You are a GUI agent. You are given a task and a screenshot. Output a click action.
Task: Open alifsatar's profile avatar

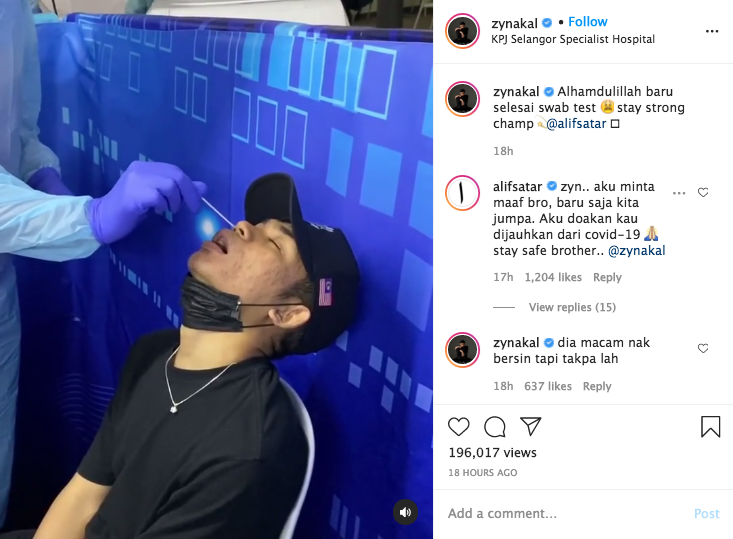(462, 193)
